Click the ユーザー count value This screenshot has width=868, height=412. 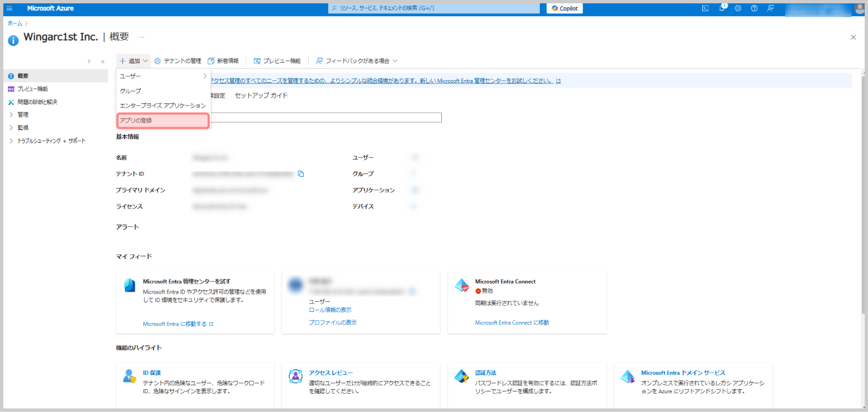(415, 158)
